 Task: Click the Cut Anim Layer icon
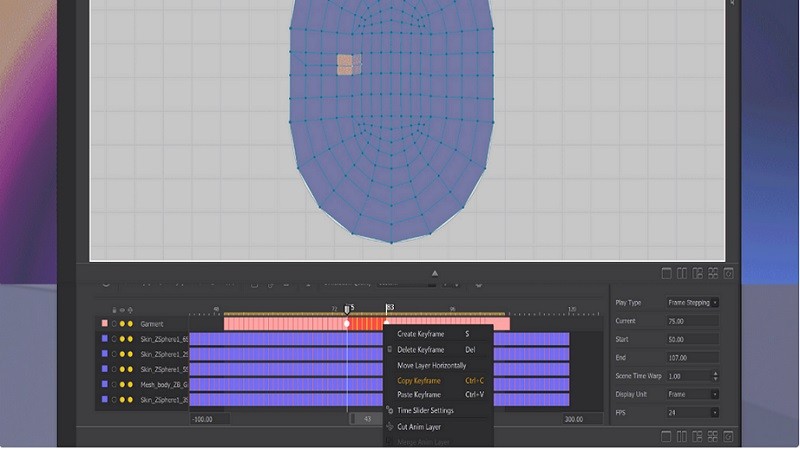click(x=390, y=427)
